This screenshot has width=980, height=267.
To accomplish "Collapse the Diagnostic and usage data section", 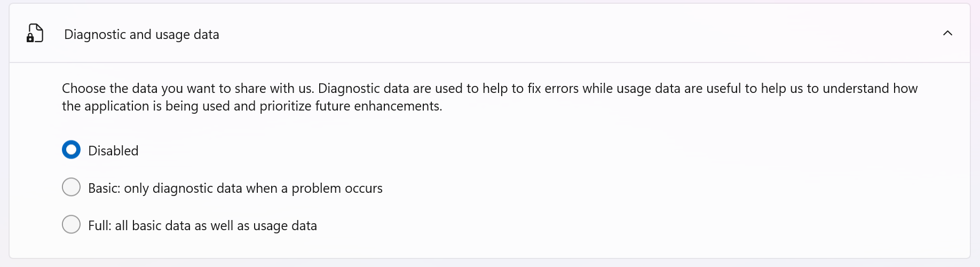I will click(x=947, y=34).
